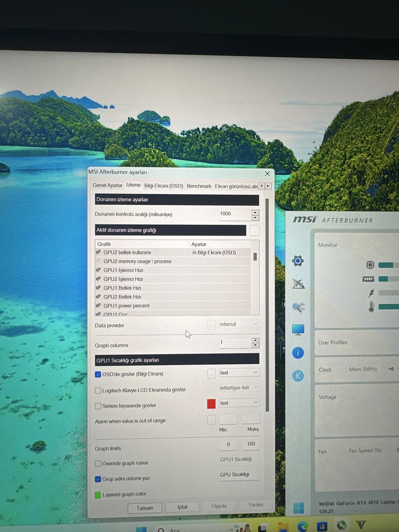Open the Data provider internal dropdown

point(239,324)
